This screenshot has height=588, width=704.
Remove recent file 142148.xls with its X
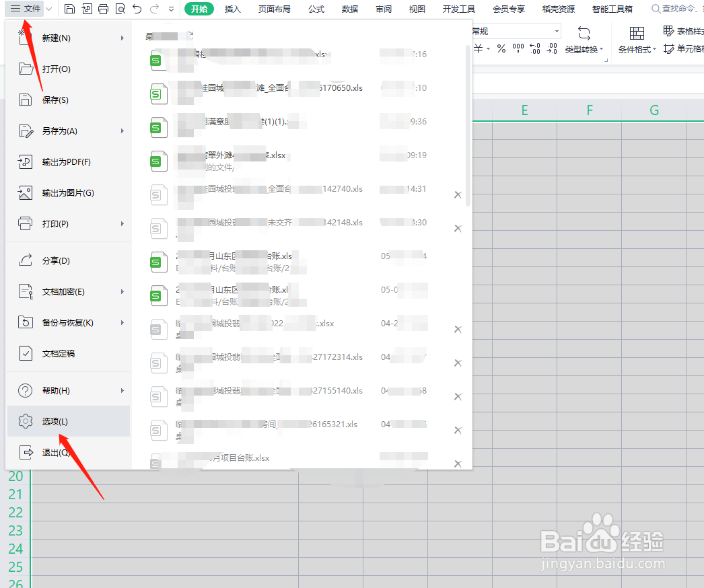(458, 229)
